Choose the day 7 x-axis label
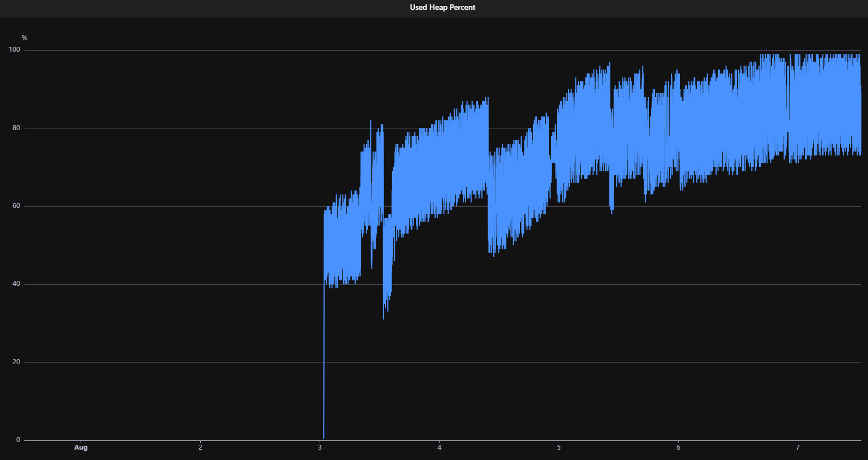 [x=798, y=447]
